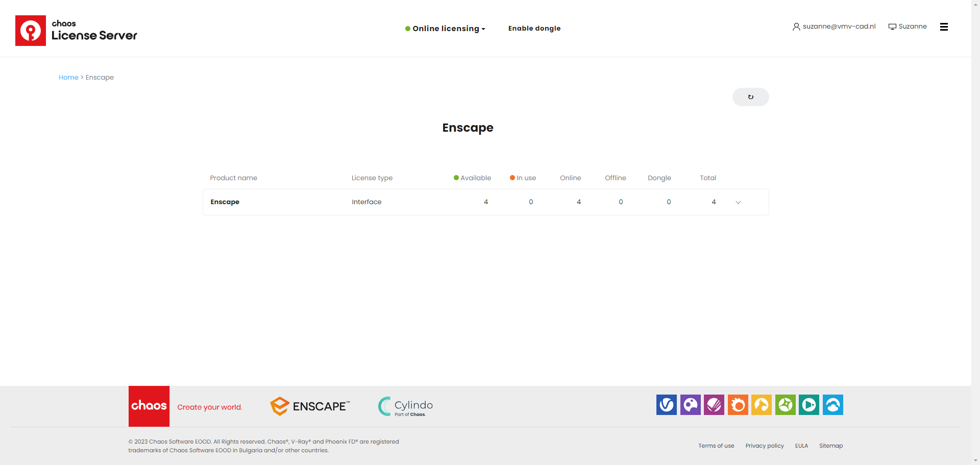Open the Online licensing dropdown
Image resolution: width=980 pixels, height=465 pixels.
(x=445, y=29)
